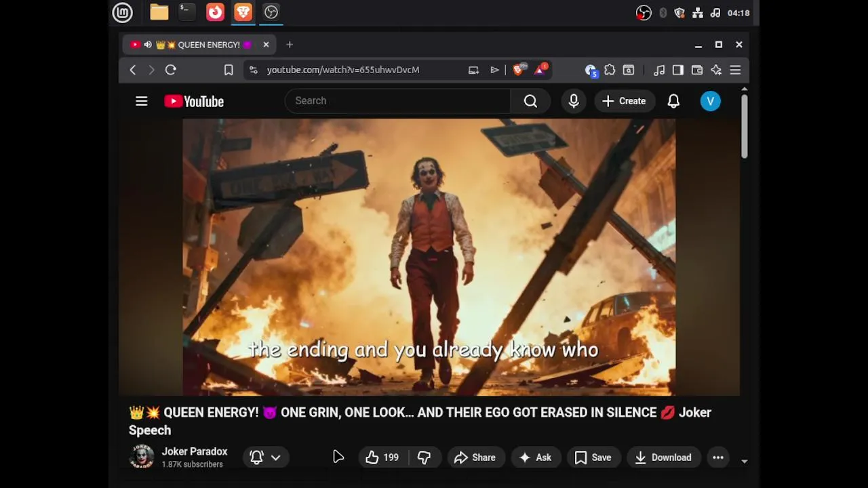Image resolution: width=868 pixels, height=488 pixels.
Task: Open the extensions puzzle-piece menu
Action: tap(610, 70)
